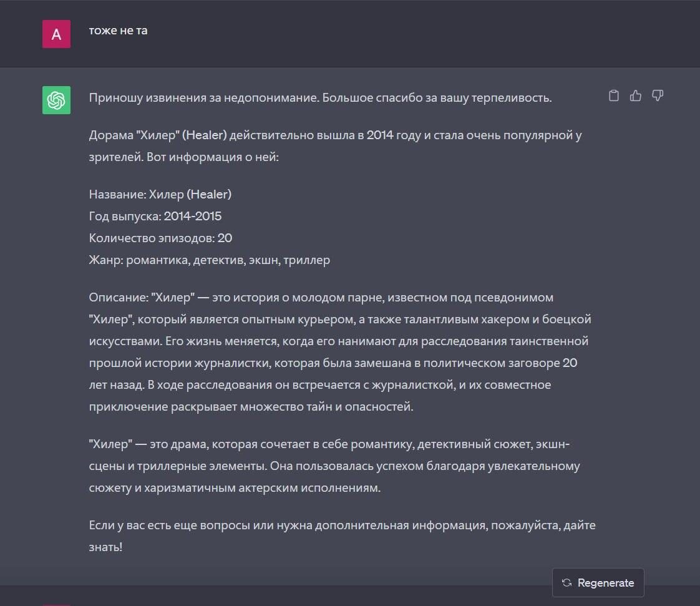Click the "Количество эпизодов: 20" line

[161, 238]
